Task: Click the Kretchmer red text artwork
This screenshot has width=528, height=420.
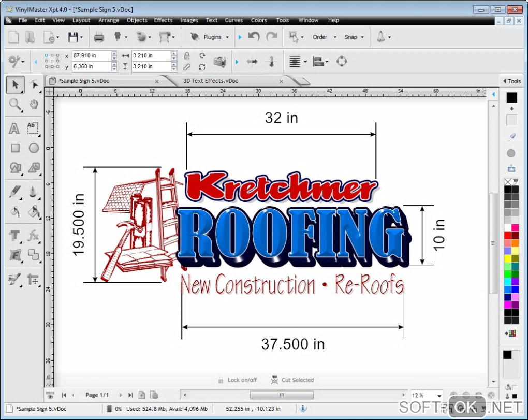Action: tap(282, 187)
